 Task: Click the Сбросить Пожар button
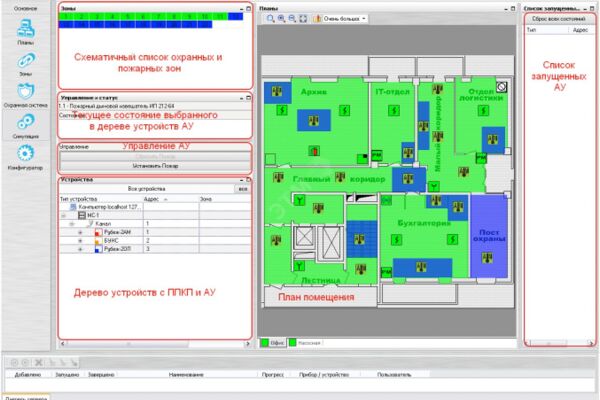pyautogui.click(x=155, y=157)
